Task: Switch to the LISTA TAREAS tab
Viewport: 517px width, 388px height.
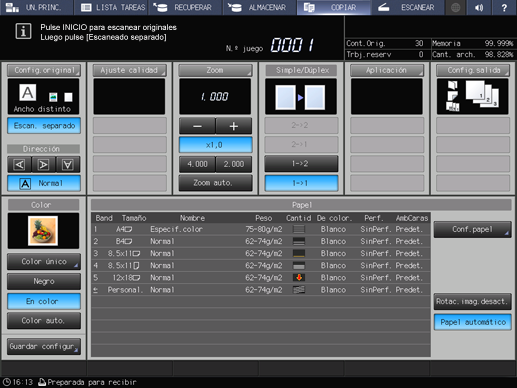Action: click(x=112, y=7)
